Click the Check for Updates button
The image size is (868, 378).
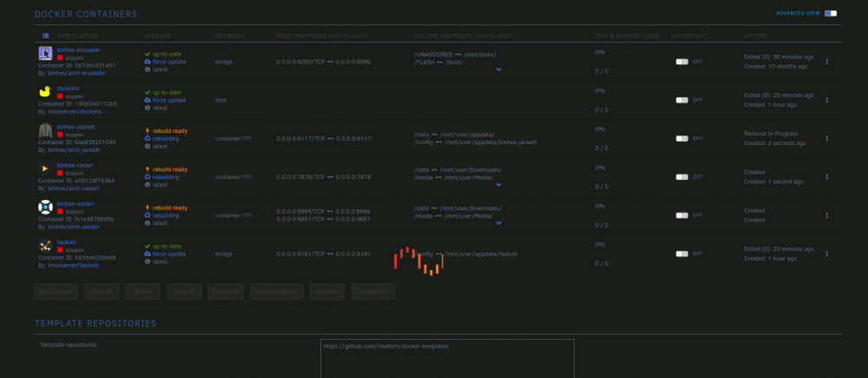click(277, 291)
